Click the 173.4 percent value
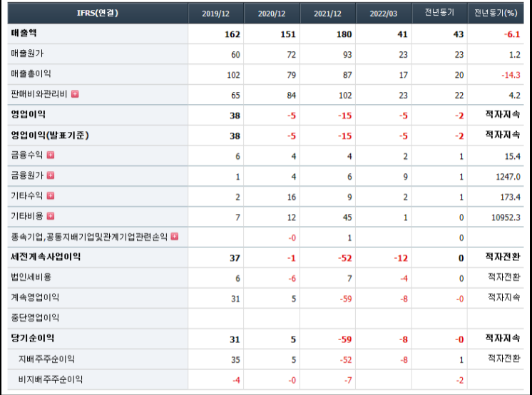532x395 pixels. click(x=511, y=197)
